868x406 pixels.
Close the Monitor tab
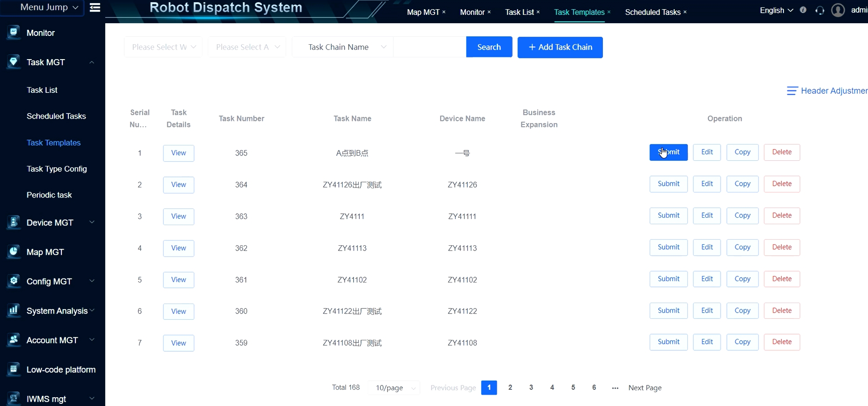(489, 12)
